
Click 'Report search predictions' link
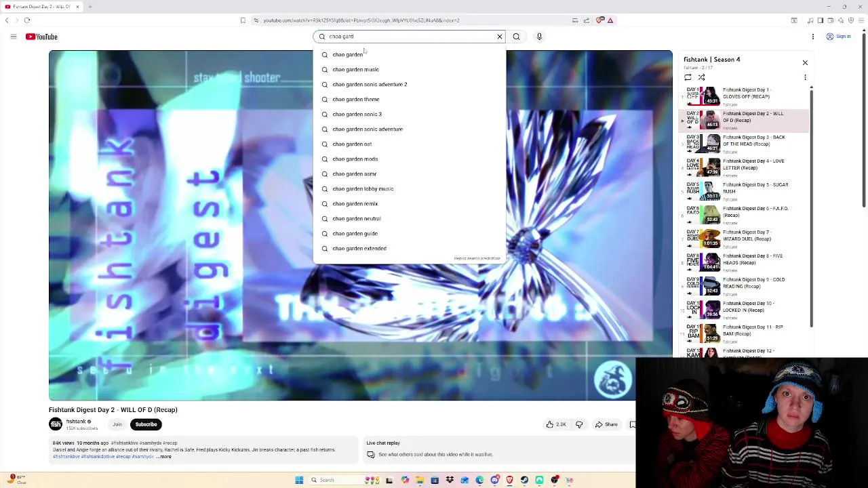477,258
